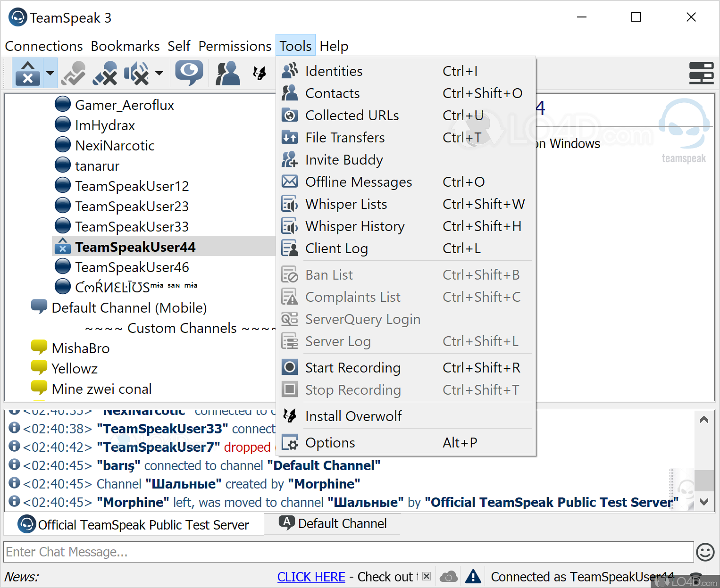Open the Connections menu
The width and height of the screenshot is (720, 588).
(44, 46)
